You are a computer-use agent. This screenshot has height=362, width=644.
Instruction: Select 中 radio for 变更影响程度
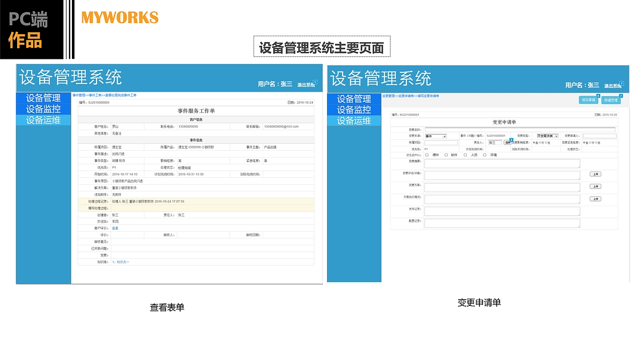(x=540, y=142)
